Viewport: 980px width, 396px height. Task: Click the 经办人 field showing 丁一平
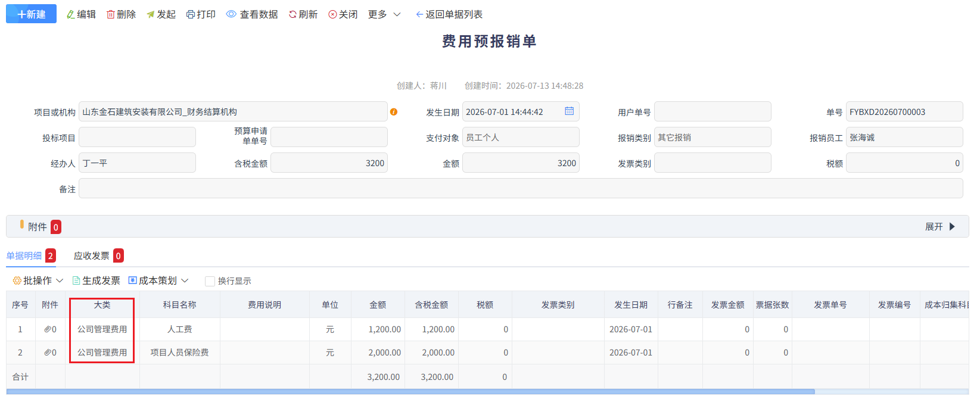pyautogui.click(x=137, y=163)
